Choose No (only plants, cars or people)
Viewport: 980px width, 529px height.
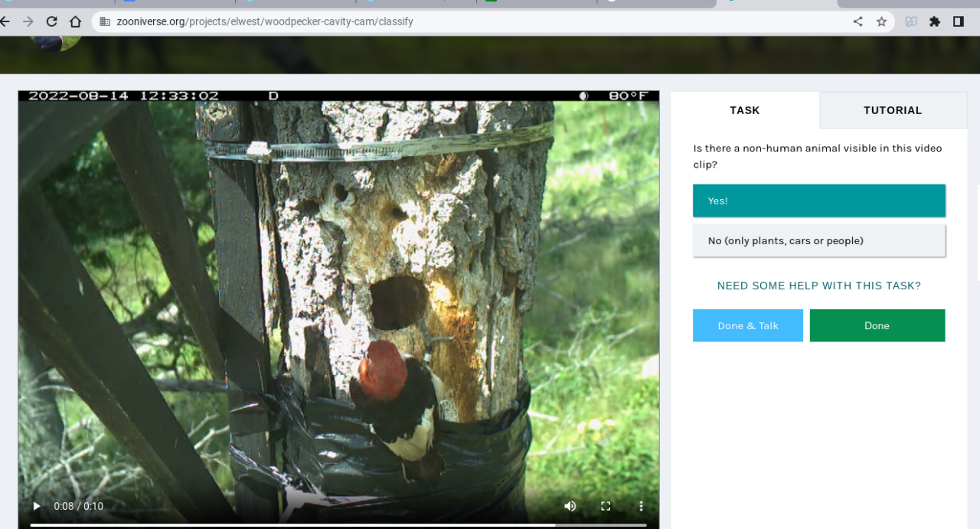[819, 240]
